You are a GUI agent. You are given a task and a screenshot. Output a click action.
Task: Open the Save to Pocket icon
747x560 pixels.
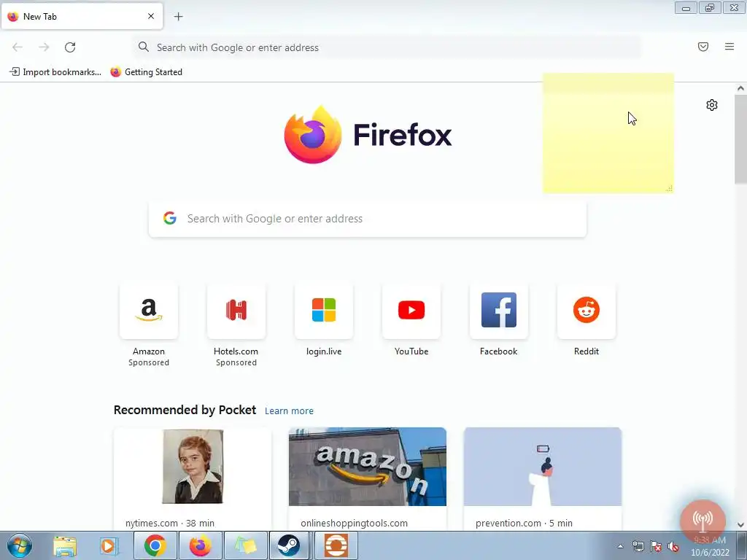(x=703, y=47)
